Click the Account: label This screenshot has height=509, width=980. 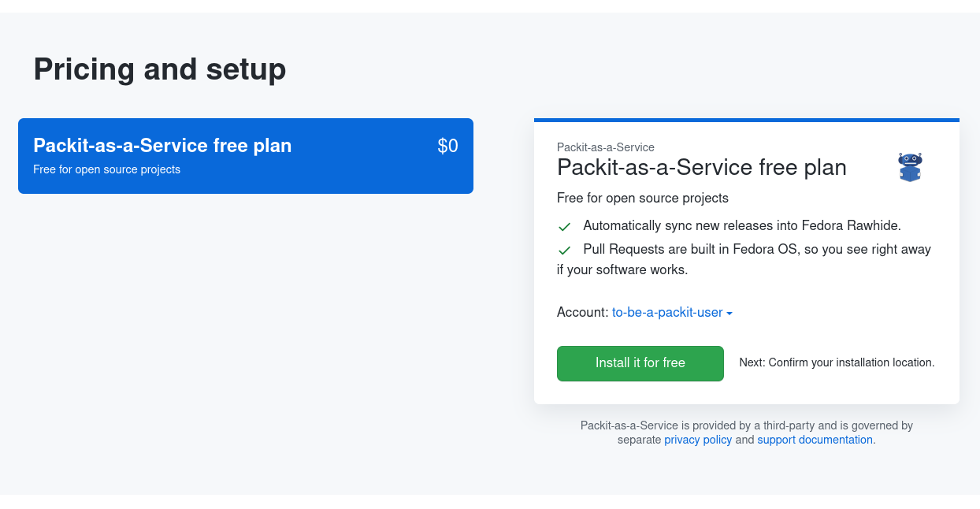pos(582,312)
